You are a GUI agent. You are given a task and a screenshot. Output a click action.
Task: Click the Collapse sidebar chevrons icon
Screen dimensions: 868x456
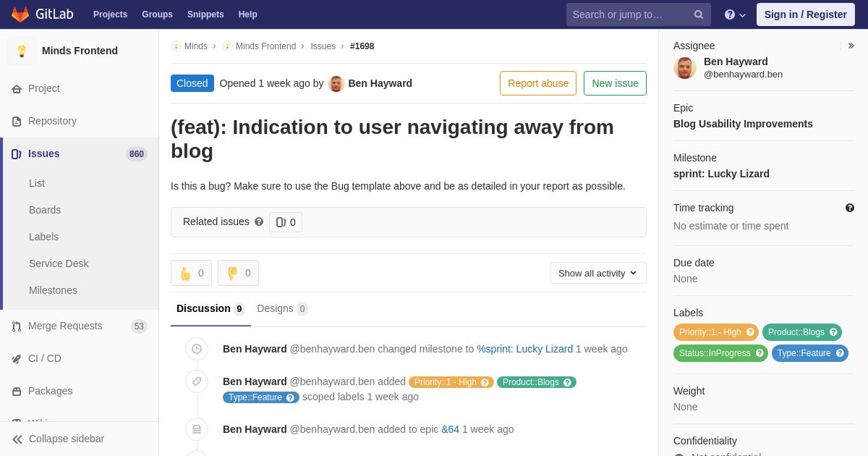[x=17, y=439]
